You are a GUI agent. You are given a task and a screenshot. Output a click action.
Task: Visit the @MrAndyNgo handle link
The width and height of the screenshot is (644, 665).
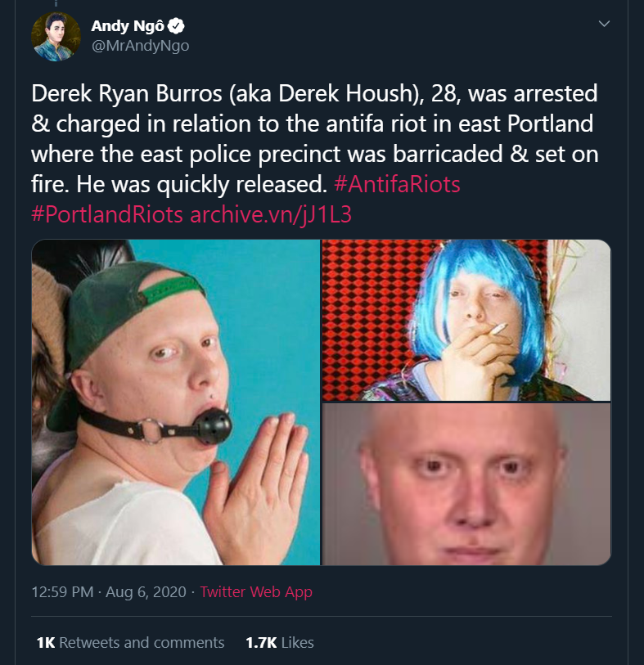coord(141,45)
